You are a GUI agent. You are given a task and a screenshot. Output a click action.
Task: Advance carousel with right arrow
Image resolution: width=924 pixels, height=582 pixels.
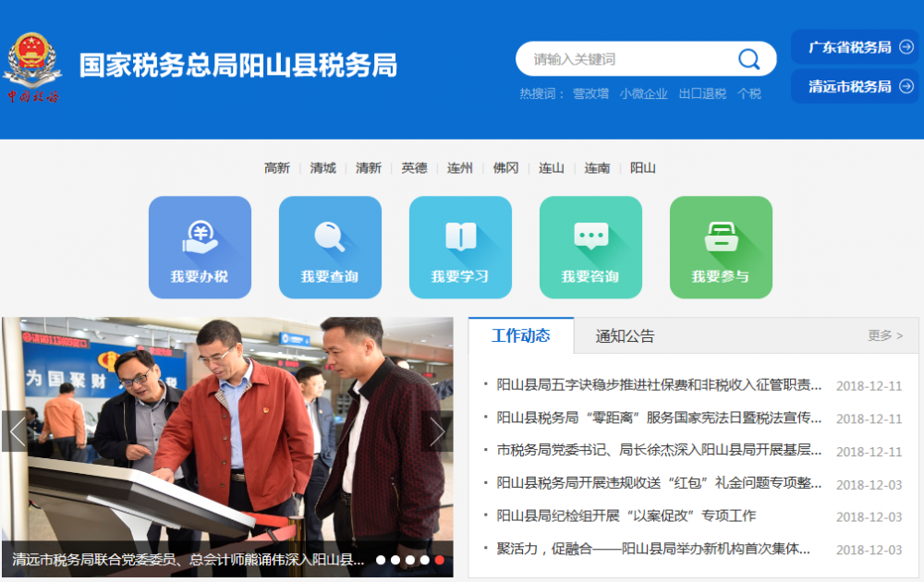[437, 431]
